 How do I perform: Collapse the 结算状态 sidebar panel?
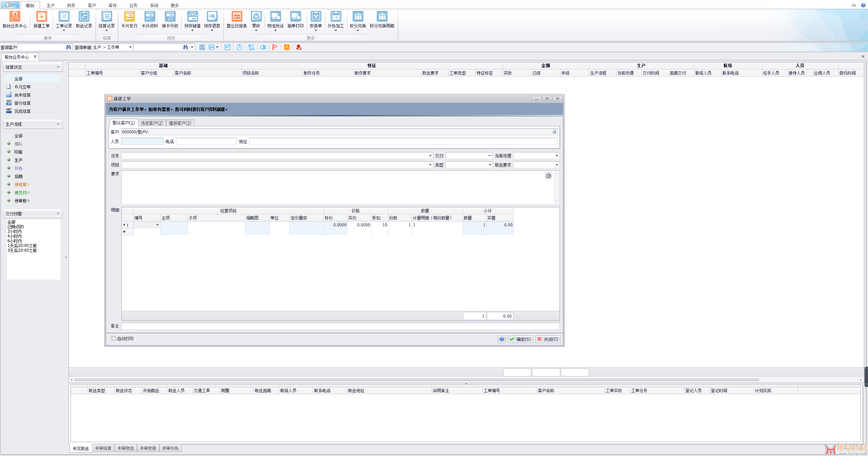58,67
